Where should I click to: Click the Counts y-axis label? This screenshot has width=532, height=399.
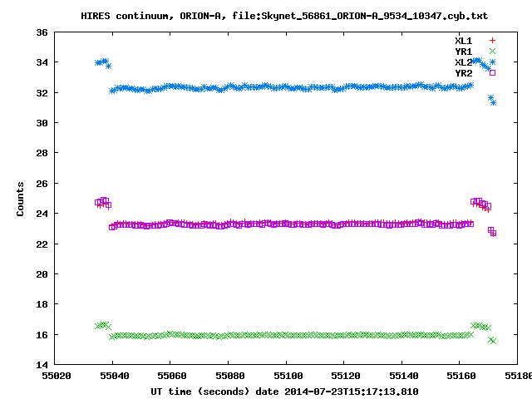pos(20,199)
